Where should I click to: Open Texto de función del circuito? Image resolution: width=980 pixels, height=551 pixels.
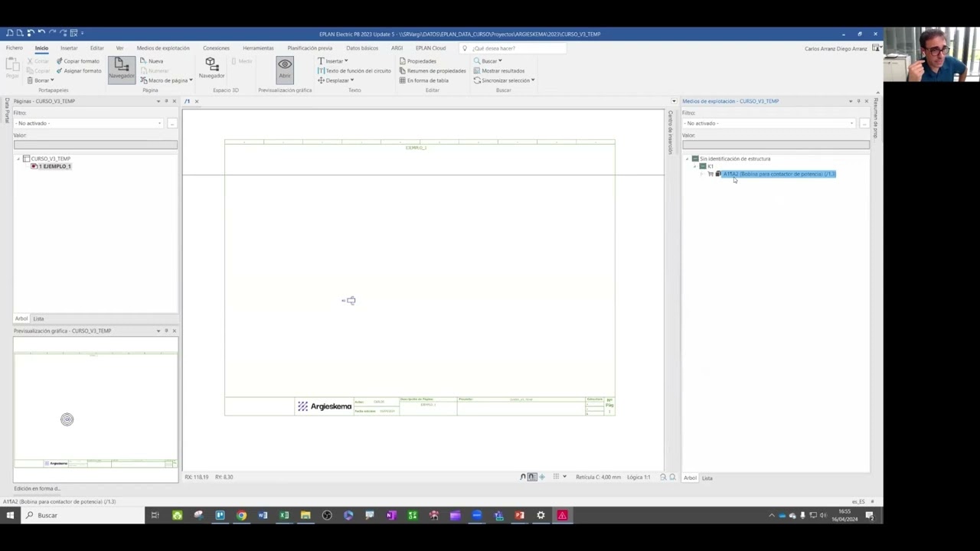pyautogui.click(x=354, y=71)
